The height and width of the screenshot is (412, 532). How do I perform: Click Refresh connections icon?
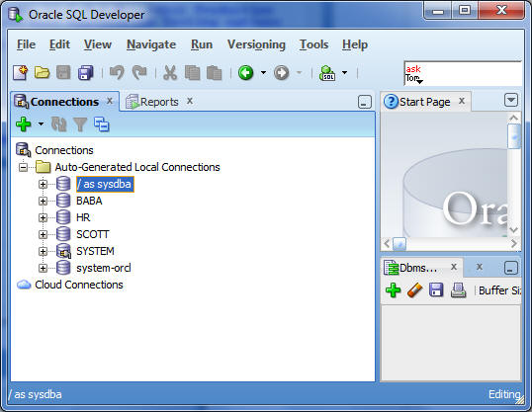tap(58, 124)
